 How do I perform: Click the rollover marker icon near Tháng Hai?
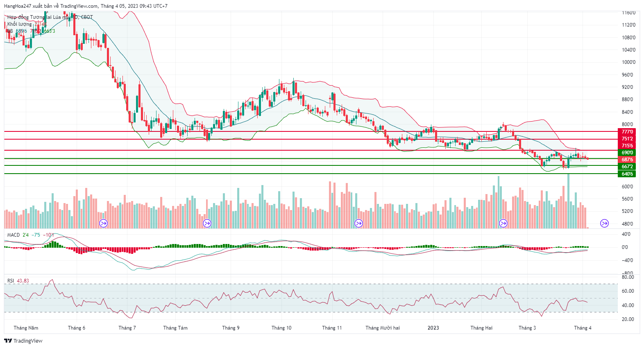tap(503, 224)
